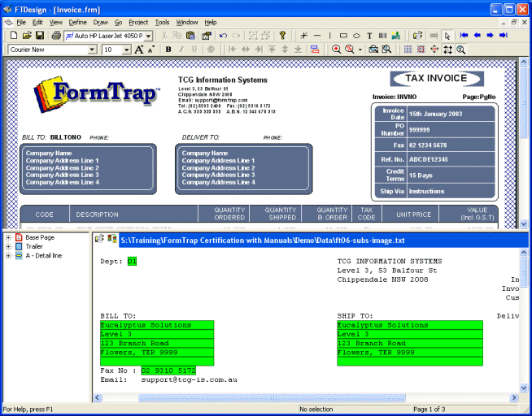Expand the A - Detail line node
This screenshot has width=532, height=416.
tap(8, 256)
